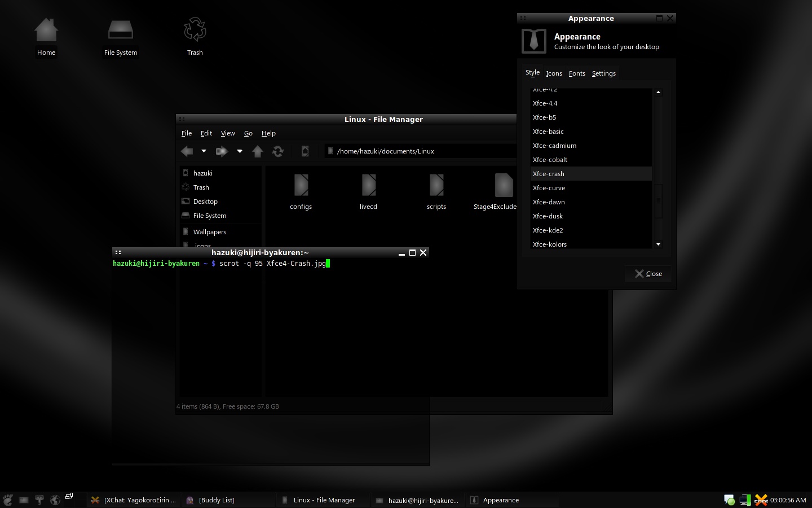The height and width of the screenshot is (508, 812).
Task: Switch to XChat YagokoroEirin taskbar window
Action: pyautogui.click(x=135, y=500)
